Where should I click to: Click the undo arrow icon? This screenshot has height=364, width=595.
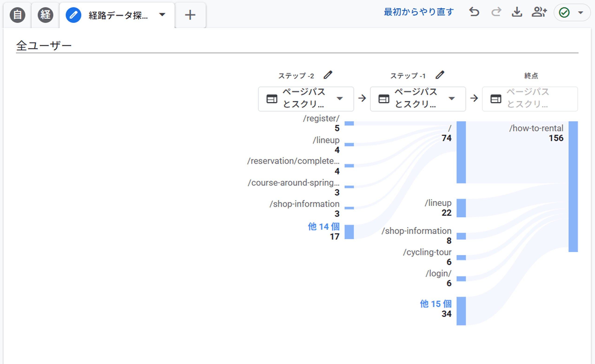coord(474,12)
